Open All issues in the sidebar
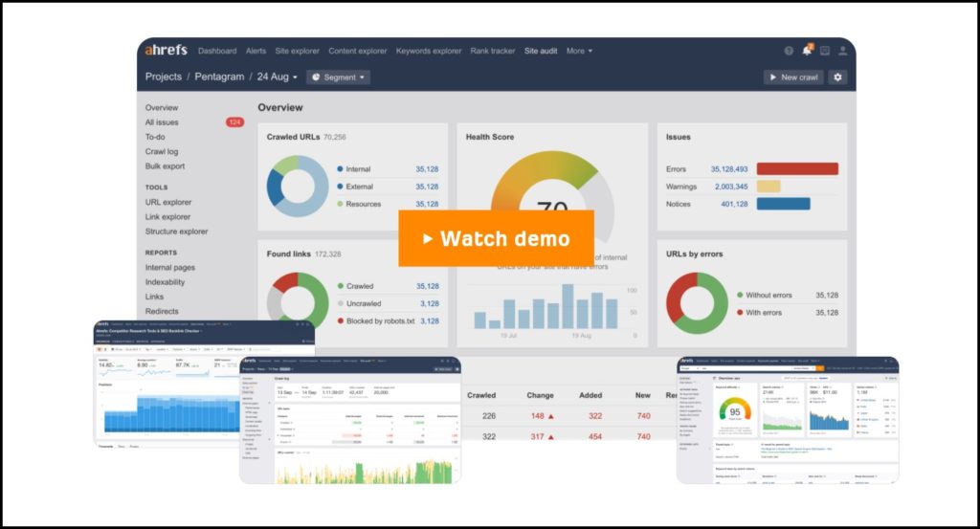 [x=162, y=122]
